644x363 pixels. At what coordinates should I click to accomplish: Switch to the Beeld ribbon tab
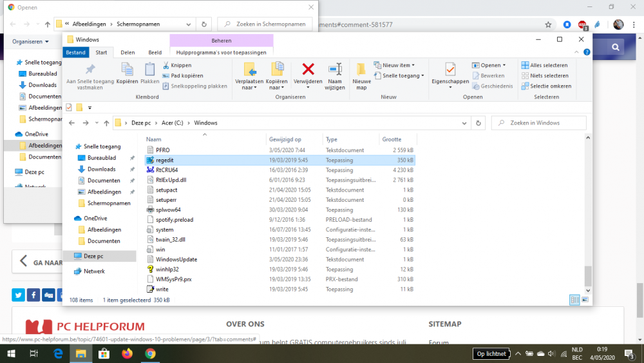pos(155,52)
